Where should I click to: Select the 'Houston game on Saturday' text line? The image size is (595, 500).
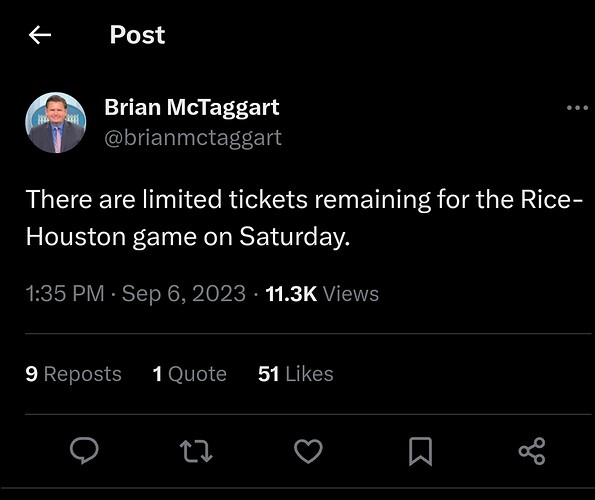[x=188, y=237]
